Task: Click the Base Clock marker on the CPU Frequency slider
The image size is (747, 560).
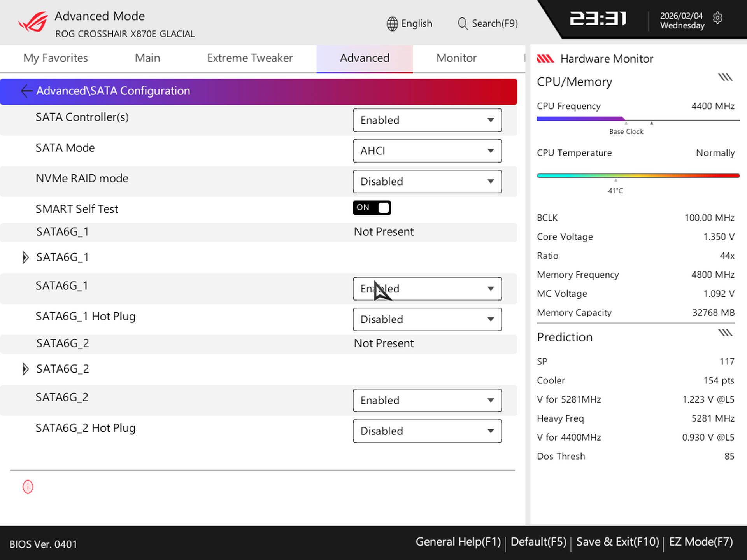Action: point(626,123)
